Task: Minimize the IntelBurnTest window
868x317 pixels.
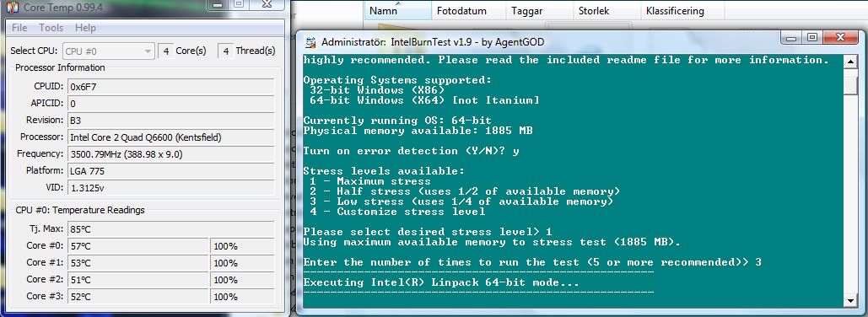Action: pyautogui.click(x=791, y=38)
